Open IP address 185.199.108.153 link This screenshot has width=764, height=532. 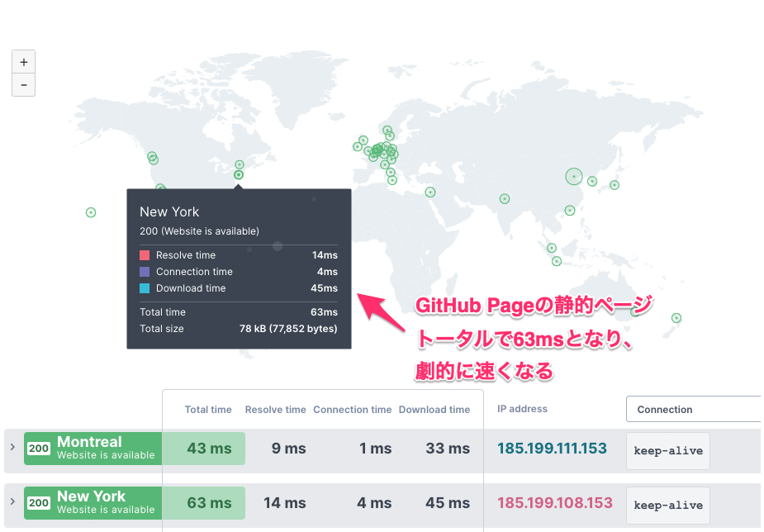(555, 502)
